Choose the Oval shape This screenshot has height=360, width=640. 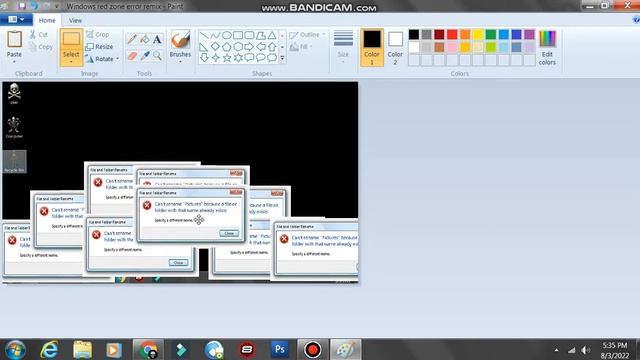pyautogui.click(x=227, y=36)
